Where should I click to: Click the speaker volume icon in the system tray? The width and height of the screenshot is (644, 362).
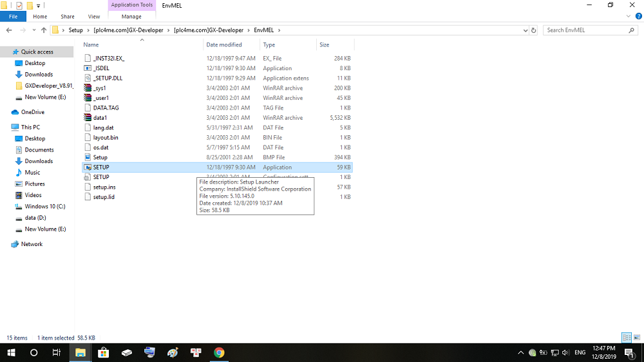coord(565,352)
